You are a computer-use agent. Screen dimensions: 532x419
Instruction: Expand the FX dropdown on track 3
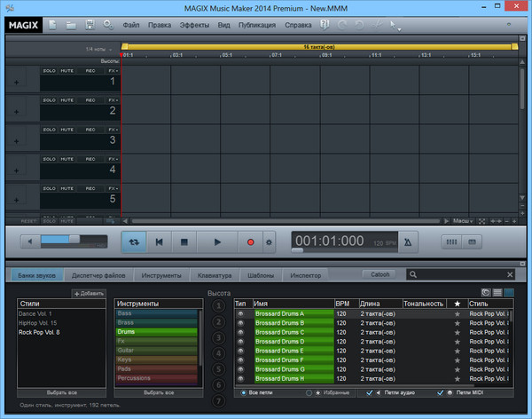tap(113, 130)
